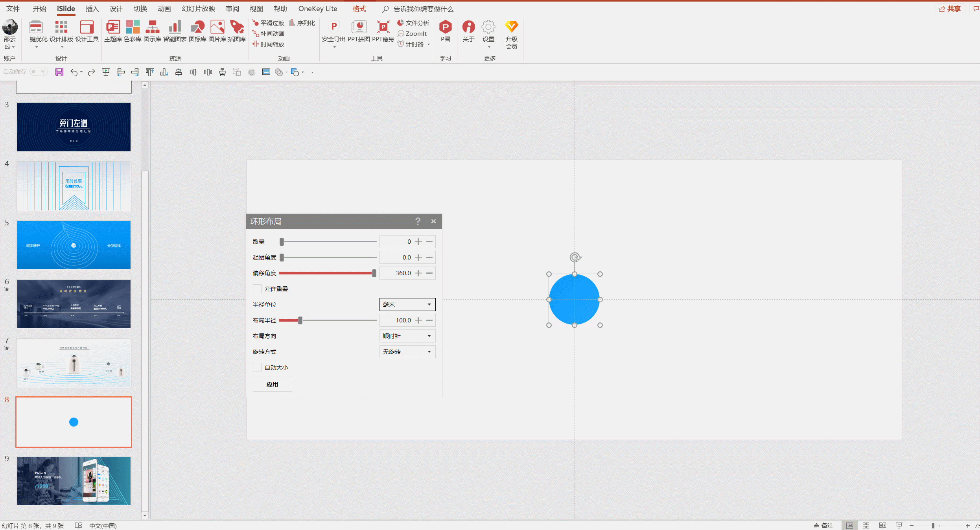This screenshot has width=980, height=530.
Task: Click the 应用 apply button
Action: (x=272, y=384)
